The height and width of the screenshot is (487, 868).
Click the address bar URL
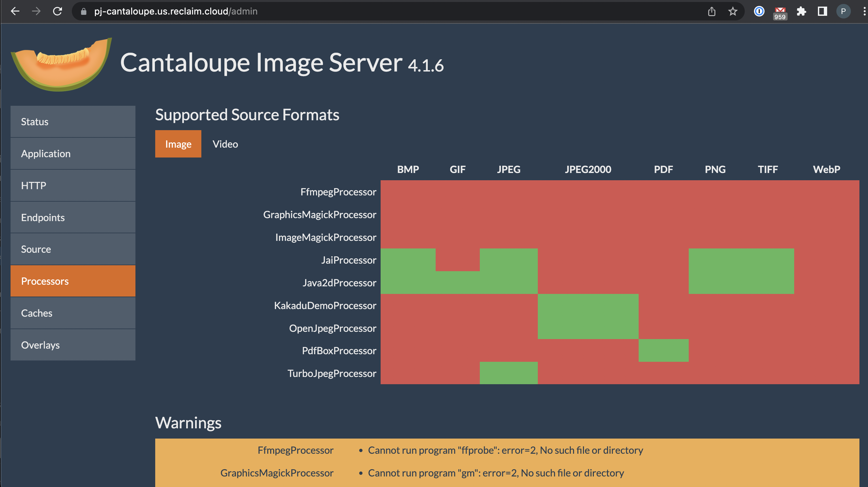tap(176, 11)
